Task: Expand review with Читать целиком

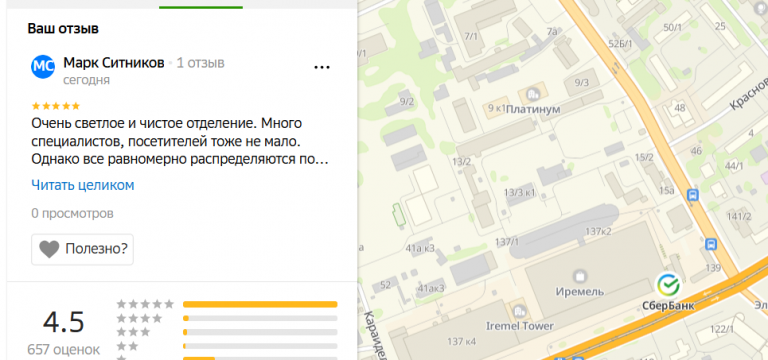Action: click(x=83, y=185)
